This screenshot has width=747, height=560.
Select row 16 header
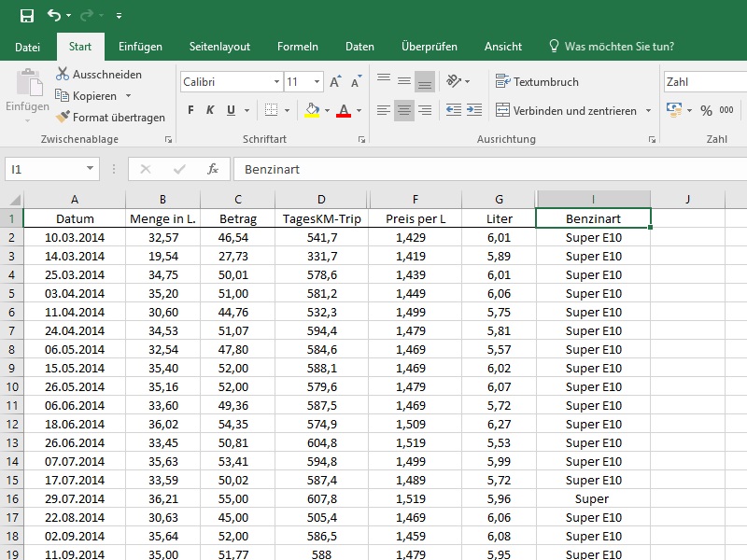click(12, 498)
